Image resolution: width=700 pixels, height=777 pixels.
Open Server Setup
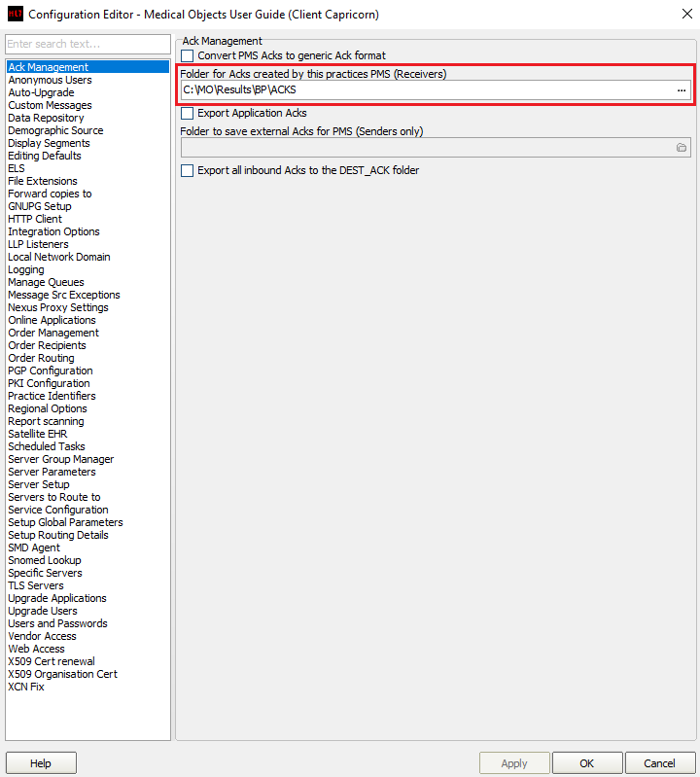tap(39, 484)
